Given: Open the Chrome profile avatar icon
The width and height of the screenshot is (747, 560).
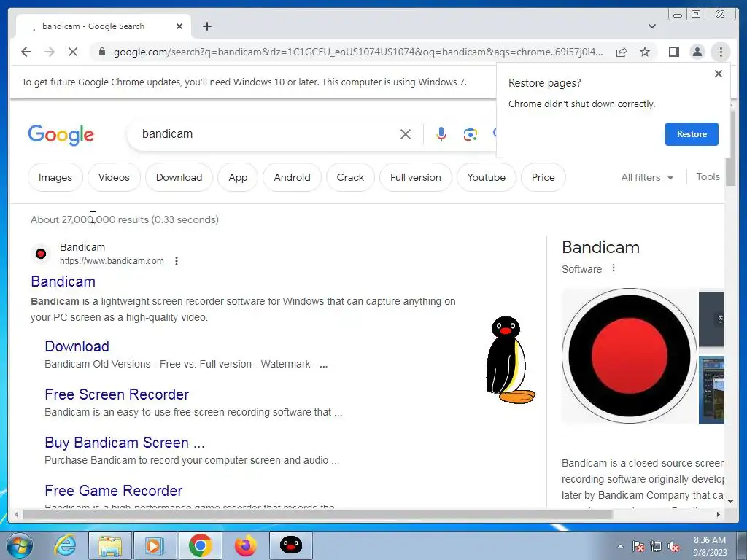Looking at the screenshot, I should click(697, 52).
